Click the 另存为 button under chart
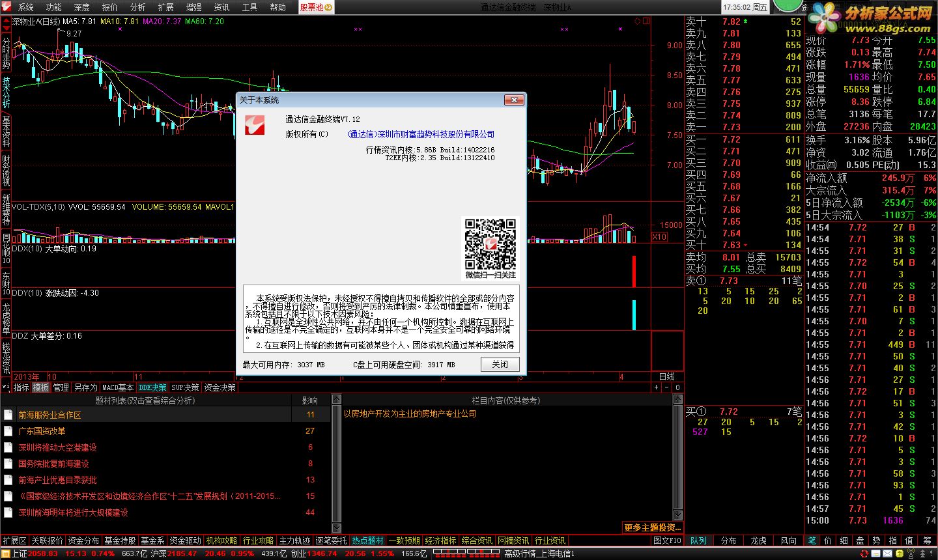Image resolution: width=938 pixels, height=560 pixels. pyautogui.click(x=85, y=387)
